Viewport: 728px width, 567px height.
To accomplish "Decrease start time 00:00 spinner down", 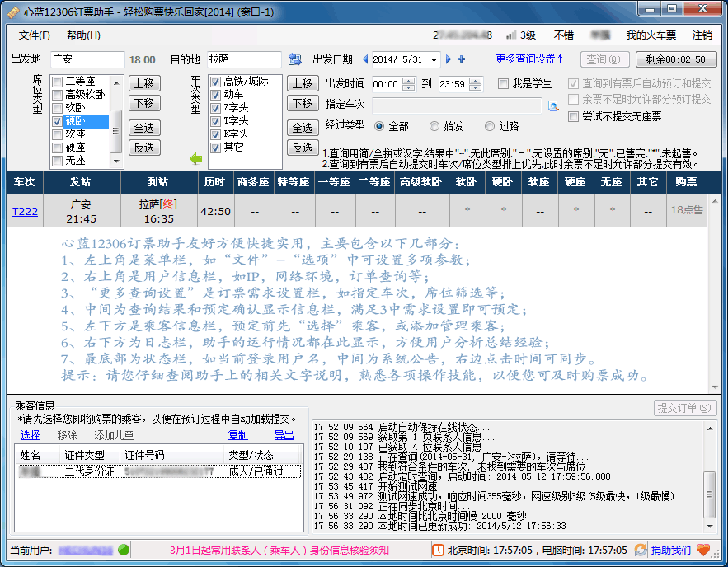I will click(x=409, y=87).
